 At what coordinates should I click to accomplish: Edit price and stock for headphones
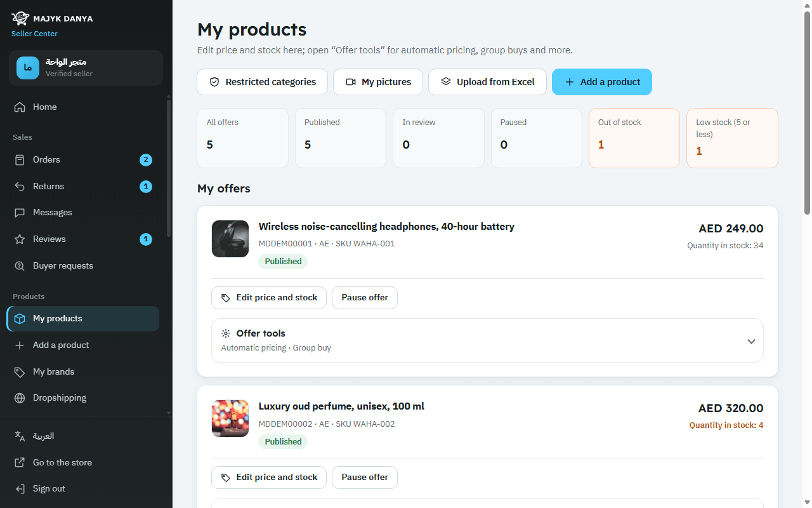[269, 298]
